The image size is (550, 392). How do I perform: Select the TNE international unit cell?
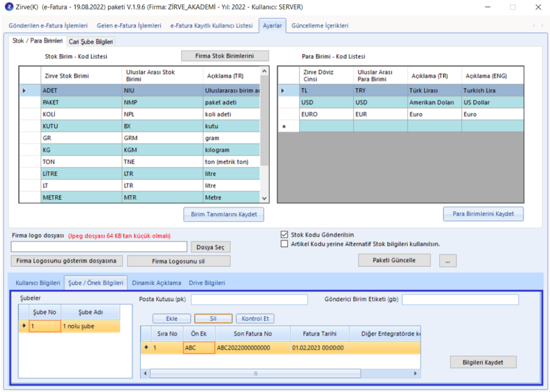click(x=162, y=162)
